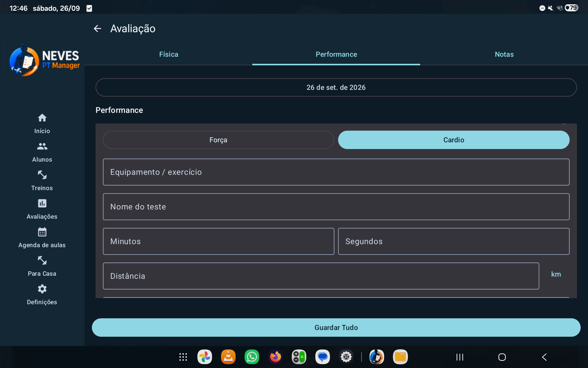Change the km distance unit
The width and height of the screenshot is (588, 368).
point(556,274)
